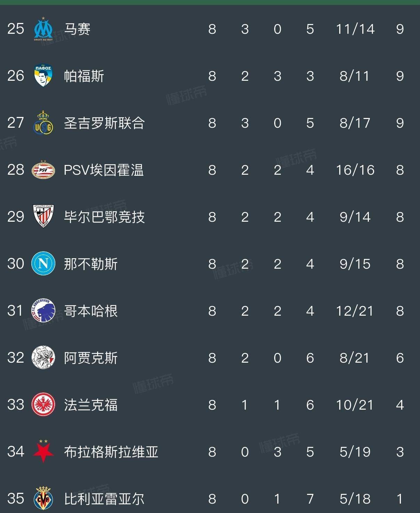
Task: Open the Villarreal yellow crest
Action: click(x=43, y=498)
